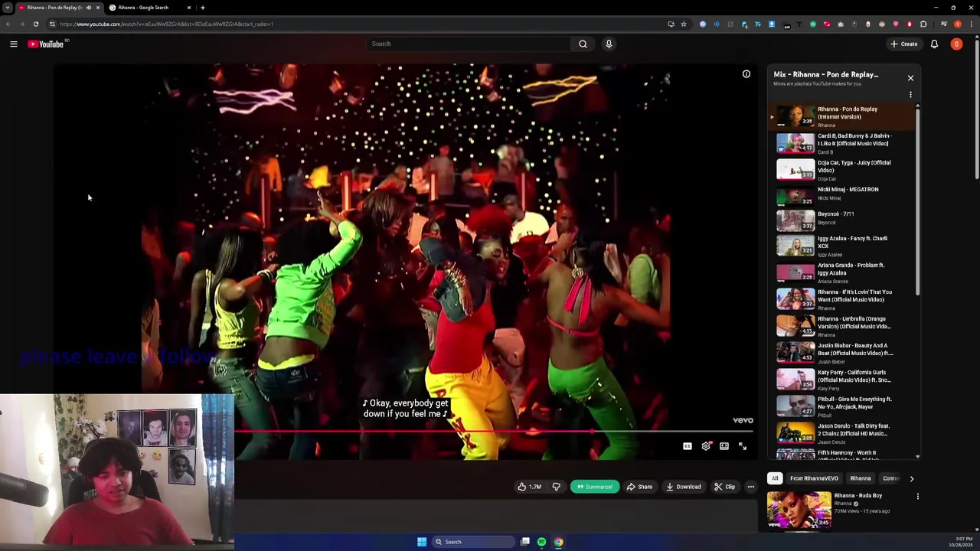
Task: Select Nicki Minaj MEGATRON playlist item
Action: click(842, 196)
